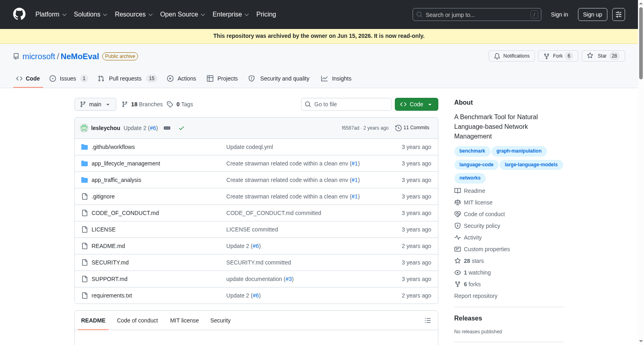Click the SUPPORT.md file icon
Screen dimensions: 644x345
click(x=85, y=279)
